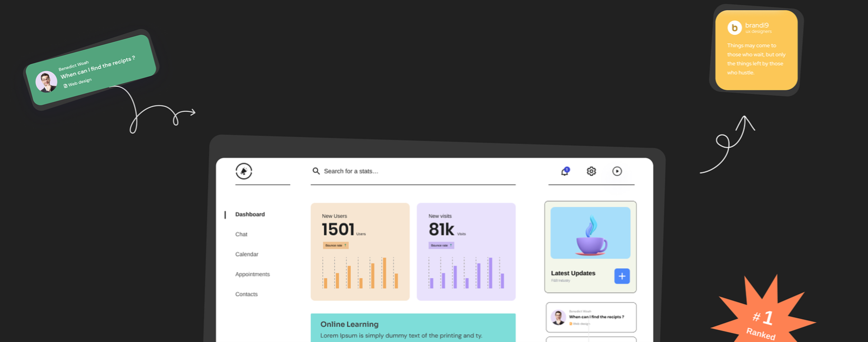Click the blue plus button on Latest Updates
This screenshot has height=342, width=868.
point(622,276)
